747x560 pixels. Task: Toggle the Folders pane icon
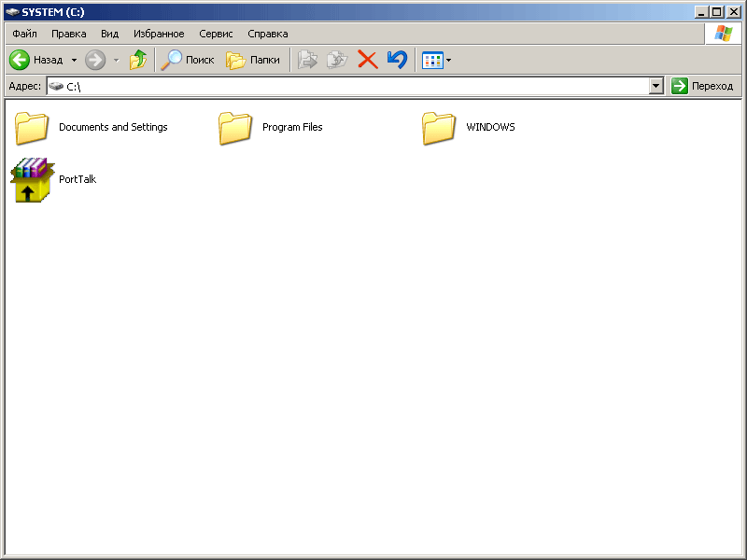(x=235, y=61)
